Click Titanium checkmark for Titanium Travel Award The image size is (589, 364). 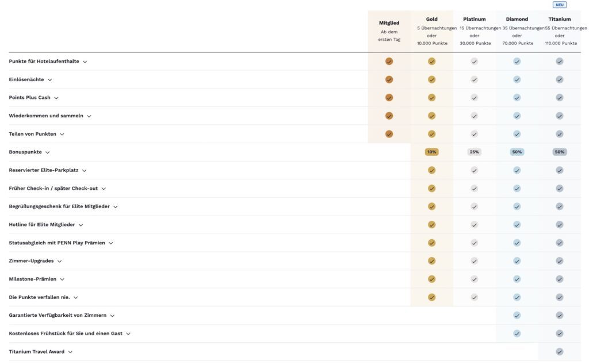(560, 352)
